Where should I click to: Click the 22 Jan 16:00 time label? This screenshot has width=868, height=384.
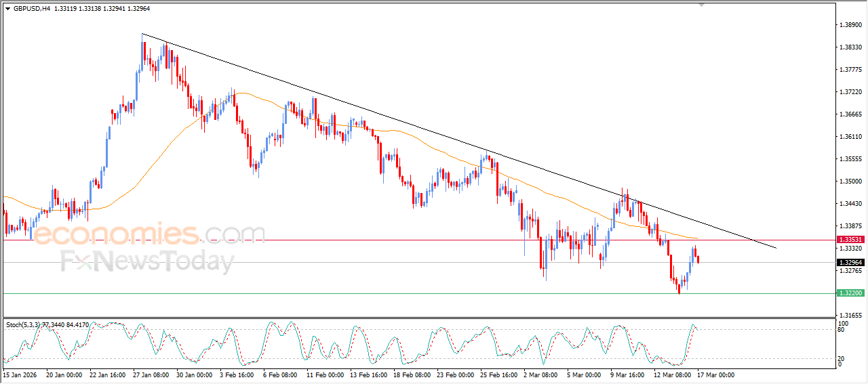pyautogui.click(x=107, y=375)
